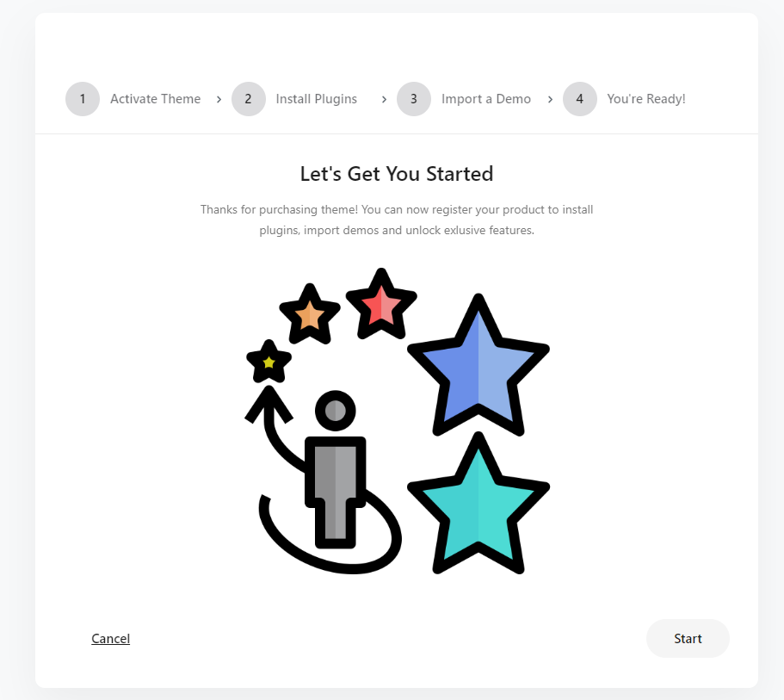The width and height of the screenshot is (784, 700).
Task: Click the Start button
Action: click(688, 639)
